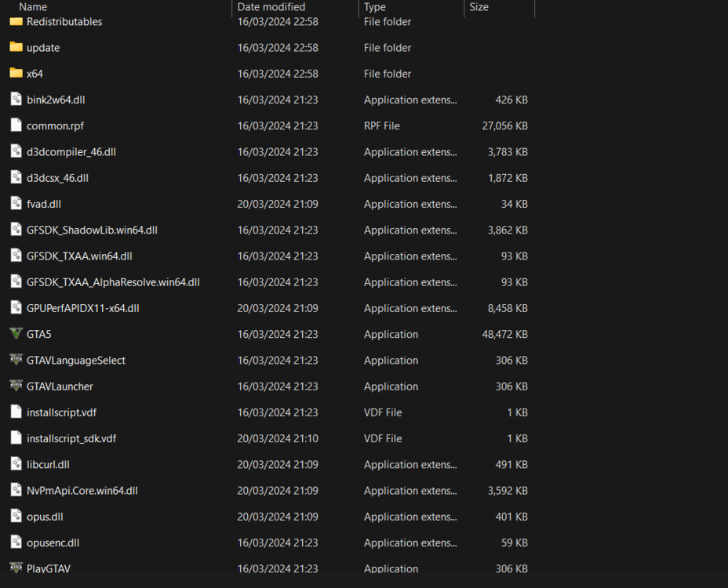Click the Rockstar icon next to PlayGTAV
Image resolution: width=728 pixels, height=588 pixels.
16,568
